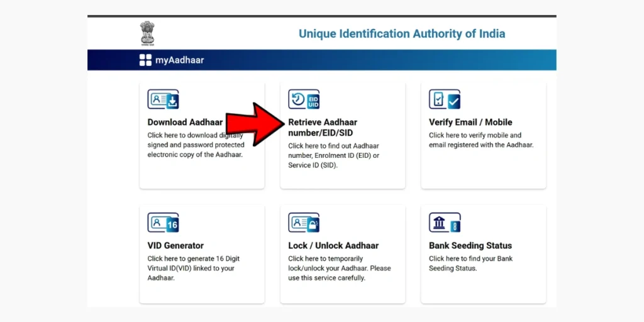The width and height of the screenshot is (644, 322).
Task: Click the Bank Seeding Status bank icon
Action: [445, 222]
